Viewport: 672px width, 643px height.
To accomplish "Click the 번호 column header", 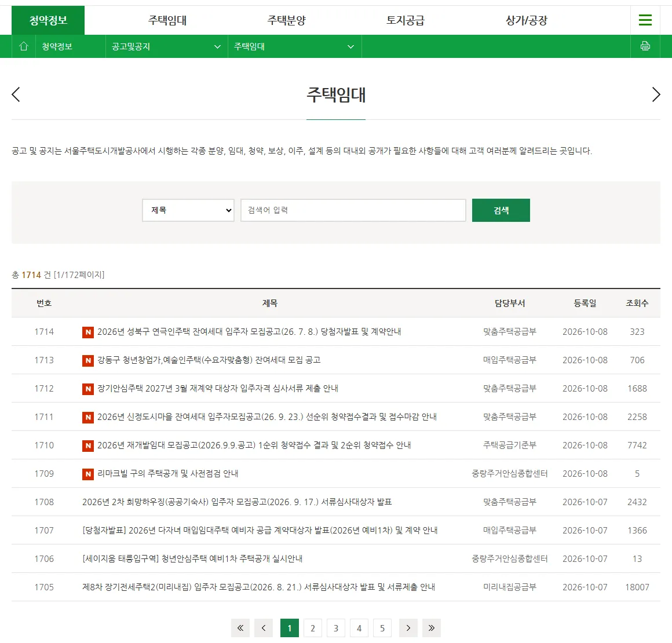I will (44, 303).
